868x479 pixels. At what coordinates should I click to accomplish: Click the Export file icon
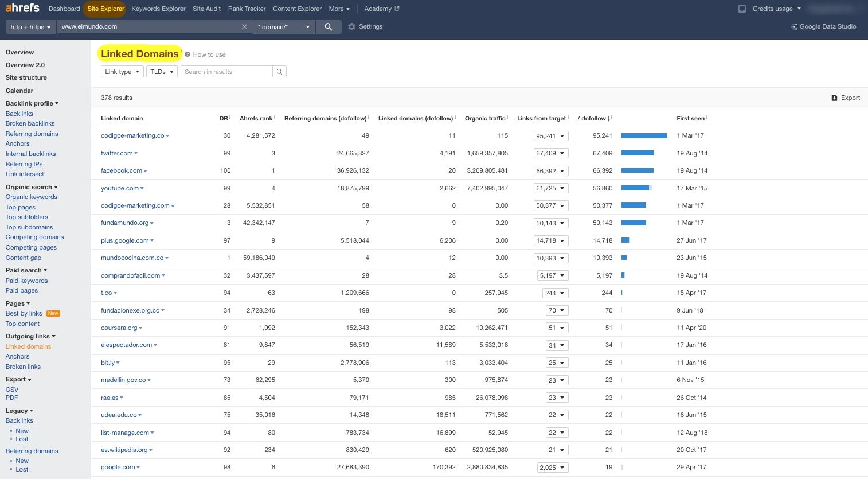pos(834,98)
